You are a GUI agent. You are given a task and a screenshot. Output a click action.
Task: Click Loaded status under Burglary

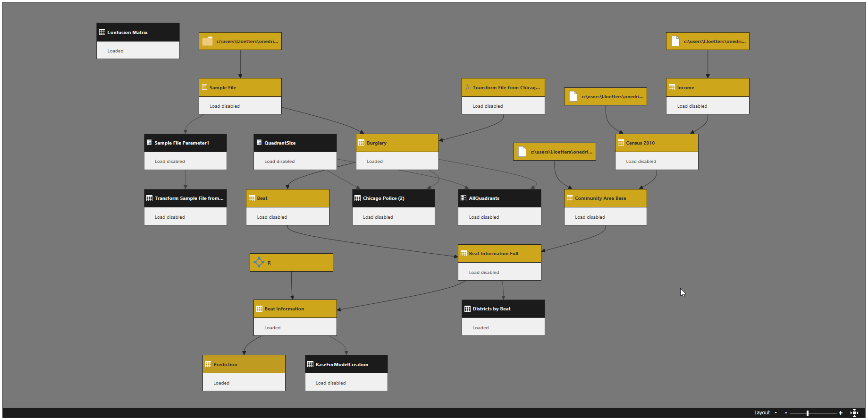[x=375, y=161]
